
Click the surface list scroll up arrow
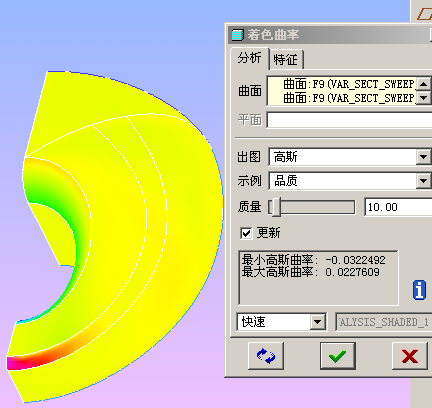pos(423,84)
